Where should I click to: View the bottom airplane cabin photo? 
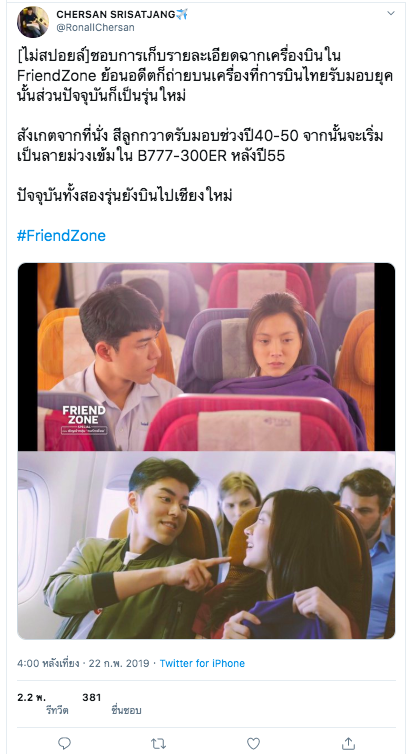[206, 545]
